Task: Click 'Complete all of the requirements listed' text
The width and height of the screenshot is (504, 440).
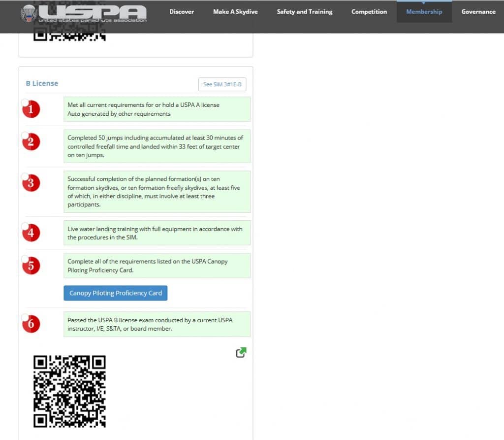Action: pos(157,266)
